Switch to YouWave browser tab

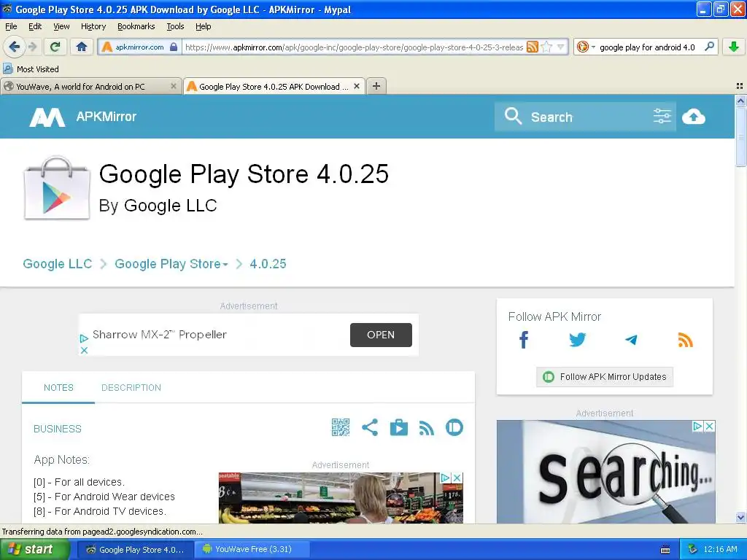click(x=90, y=86)
